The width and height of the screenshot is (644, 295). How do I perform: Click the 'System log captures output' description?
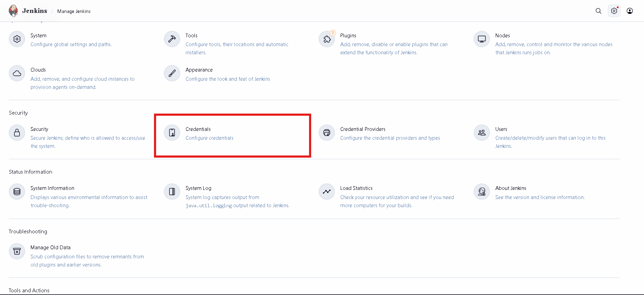click(x=238, y=201)
